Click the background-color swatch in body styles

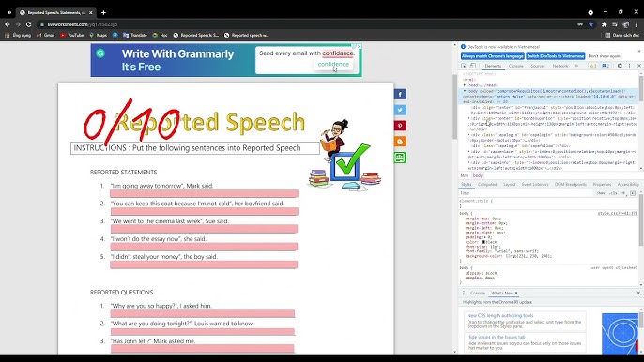point(508,256)
